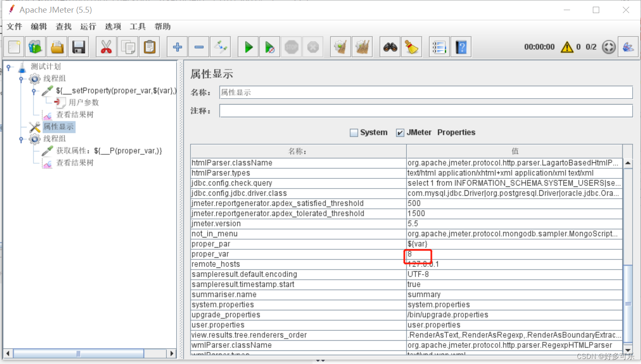
Task: Open the 工具 menu
Action: point(138,27)
